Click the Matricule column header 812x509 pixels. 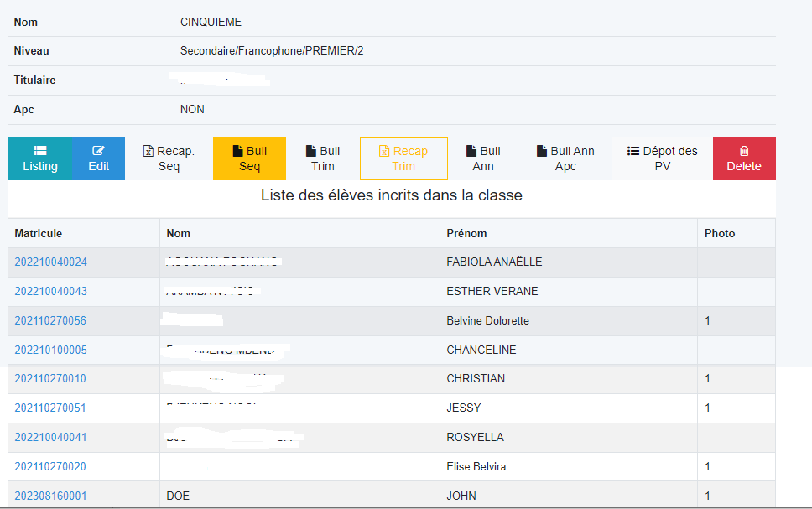click(39, 233)
